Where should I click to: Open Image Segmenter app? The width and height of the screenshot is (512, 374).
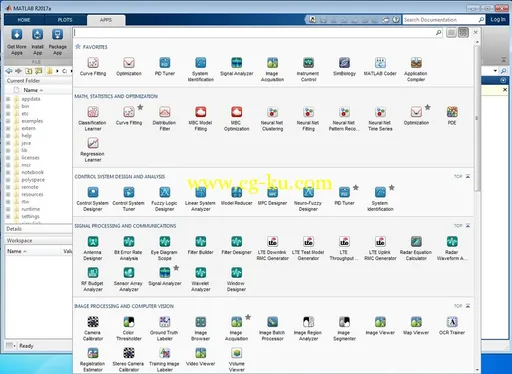tap(344, 328)
